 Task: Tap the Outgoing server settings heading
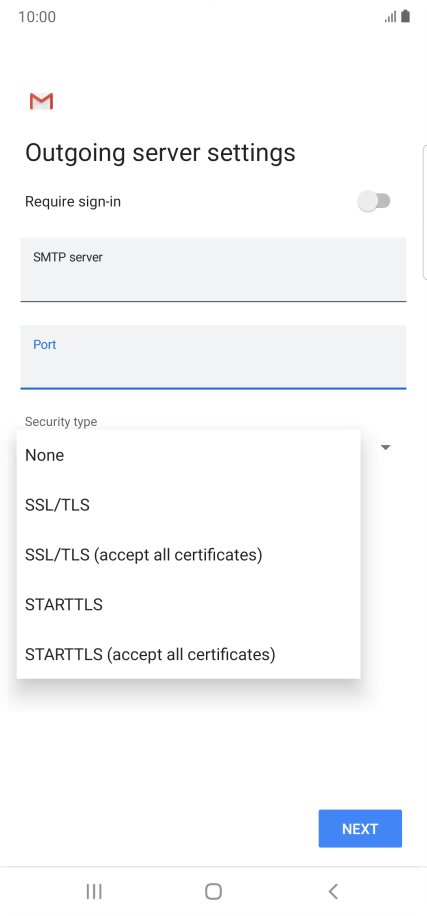point(160,153)
